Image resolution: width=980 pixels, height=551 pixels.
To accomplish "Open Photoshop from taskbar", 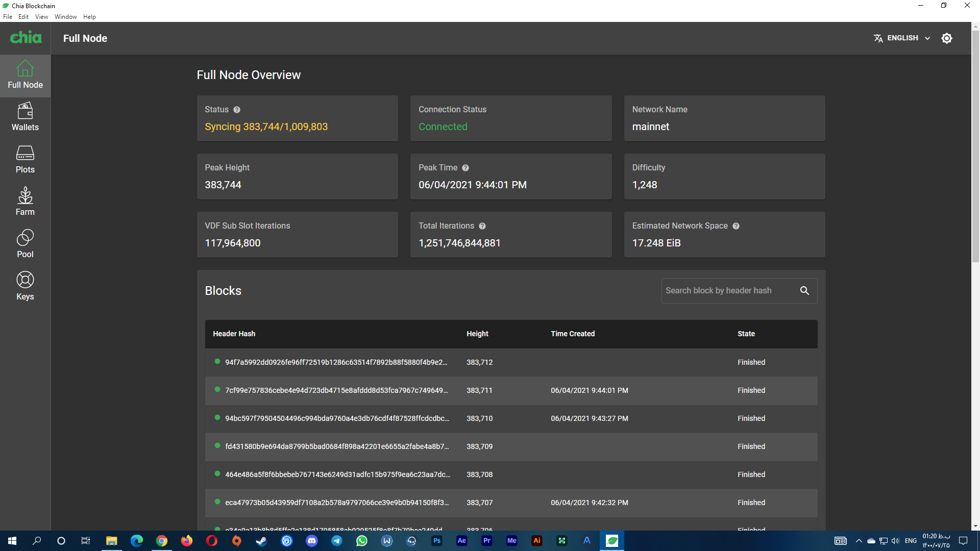I will (437, 541).
